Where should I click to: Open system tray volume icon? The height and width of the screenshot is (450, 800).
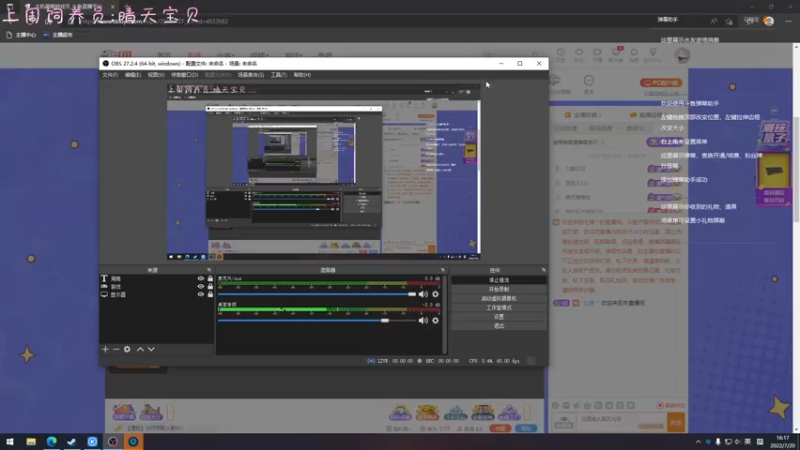click(x=738, y=442)
